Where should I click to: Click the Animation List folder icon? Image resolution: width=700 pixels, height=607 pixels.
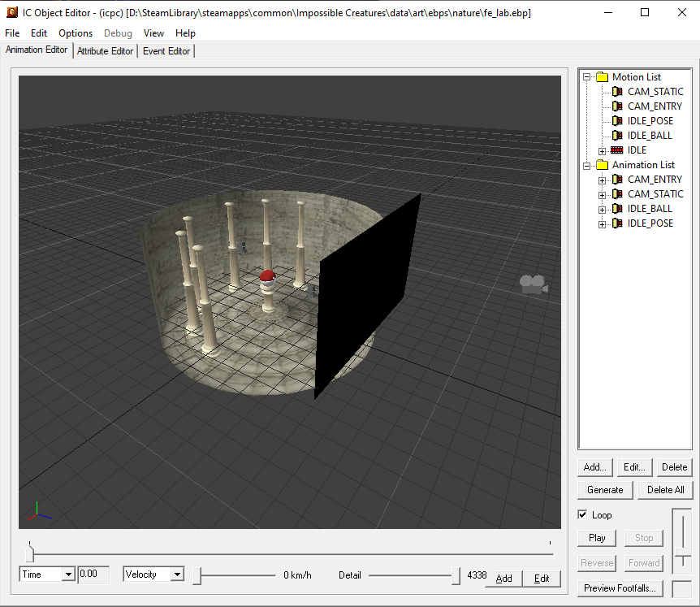pos(603,165)
